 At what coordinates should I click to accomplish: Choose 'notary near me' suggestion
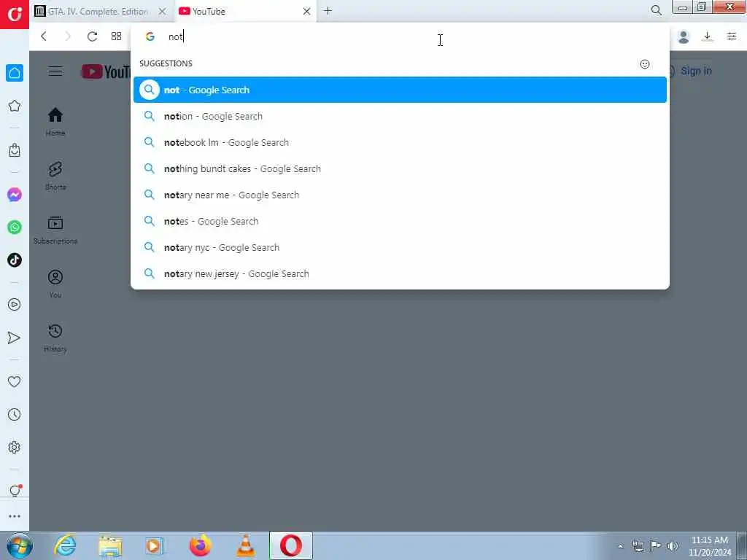[400, 195]
